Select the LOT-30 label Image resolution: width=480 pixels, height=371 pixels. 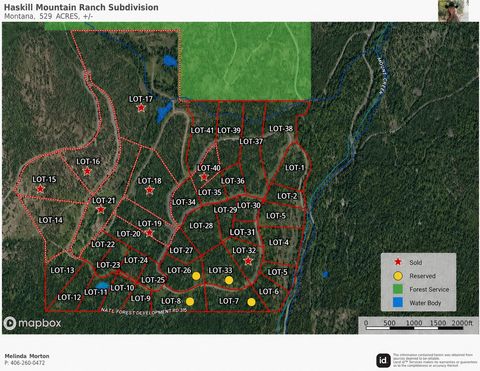[x=249, y=205]
